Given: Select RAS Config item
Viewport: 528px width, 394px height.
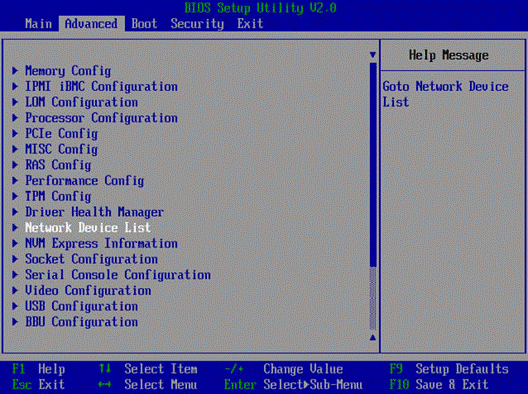Looking at the screenshot, I should click(58, 165).
